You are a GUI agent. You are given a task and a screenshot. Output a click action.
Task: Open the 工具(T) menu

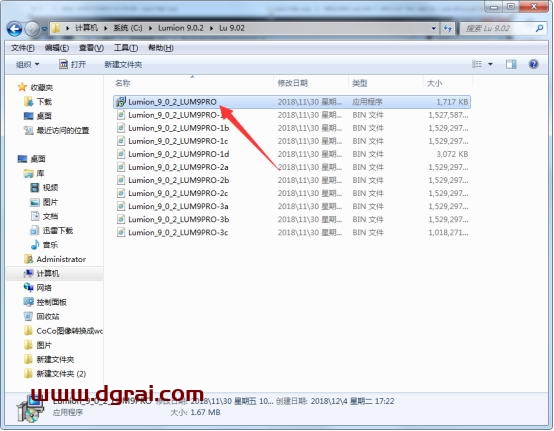point(126,48)
